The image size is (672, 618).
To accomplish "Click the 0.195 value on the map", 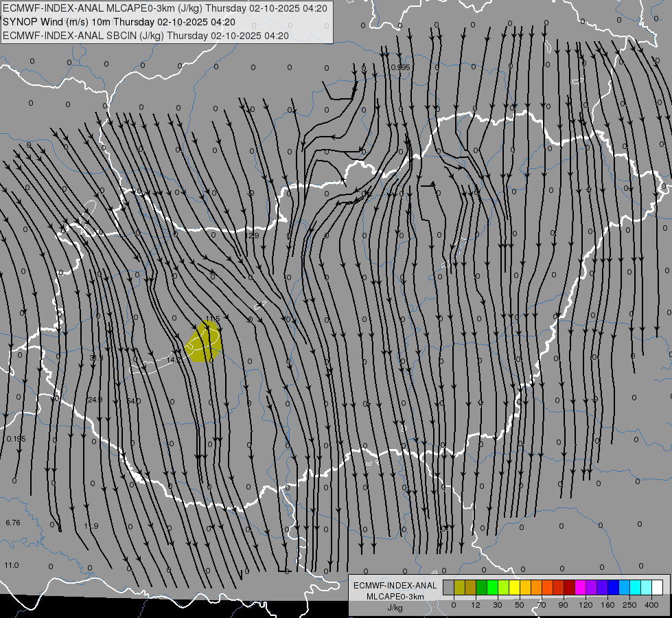I will 16,439.
